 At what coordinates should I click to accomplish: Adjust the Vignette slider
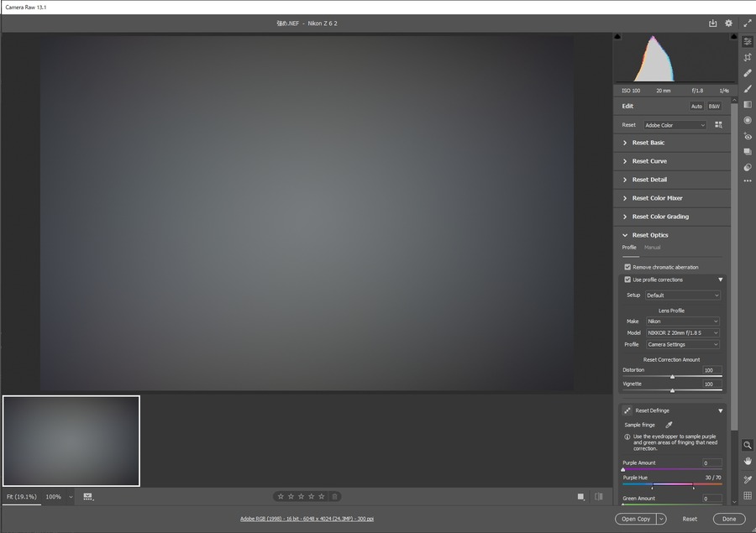pyautogui.click(x=672, y=390)
